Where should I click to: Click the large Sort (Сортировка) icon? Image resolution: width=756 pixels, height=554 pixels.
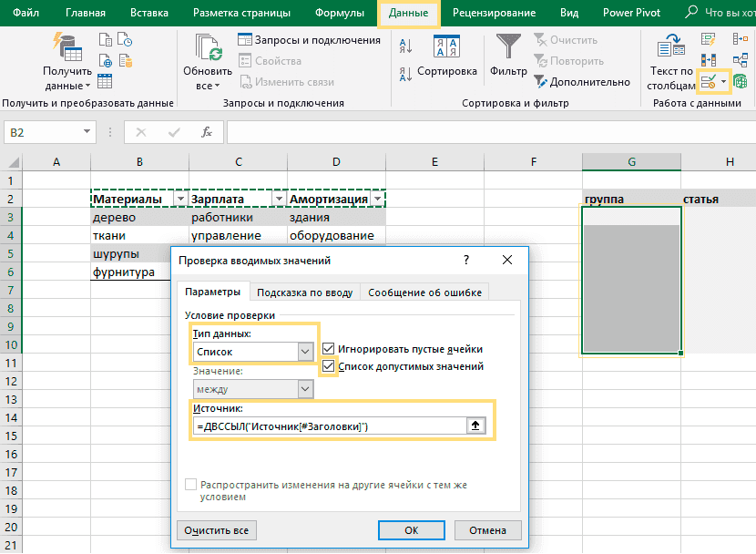446,46
